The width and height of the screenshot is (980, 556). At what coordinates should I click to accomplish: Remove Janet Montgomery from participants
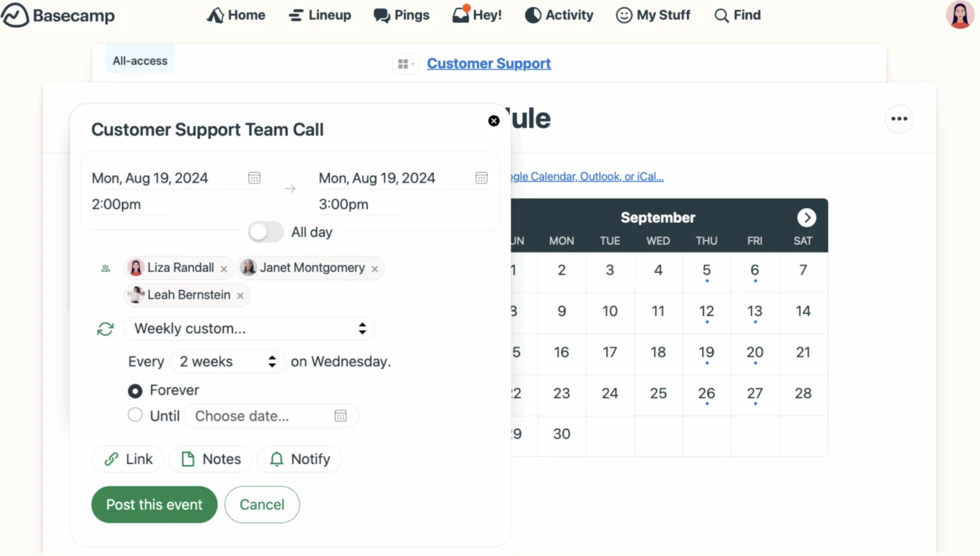tap(375, 269)
